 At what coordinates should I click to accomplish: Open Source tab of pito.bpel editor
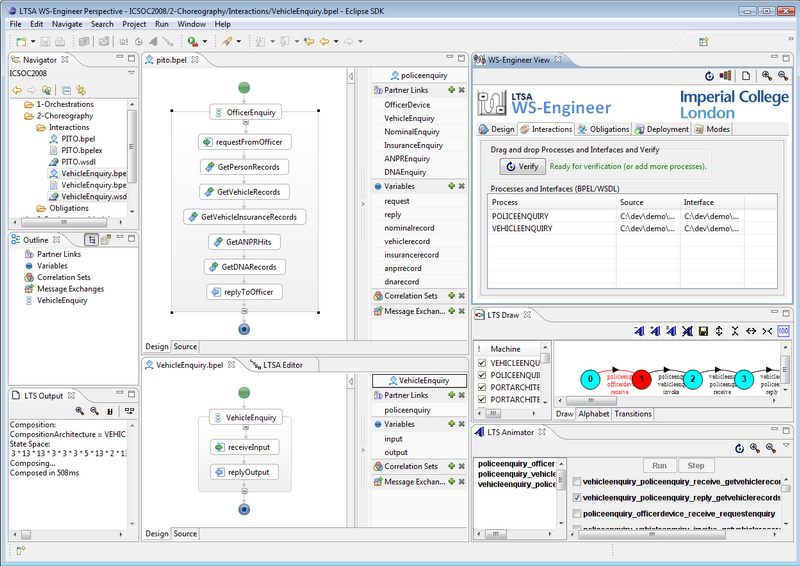point(185,347)
